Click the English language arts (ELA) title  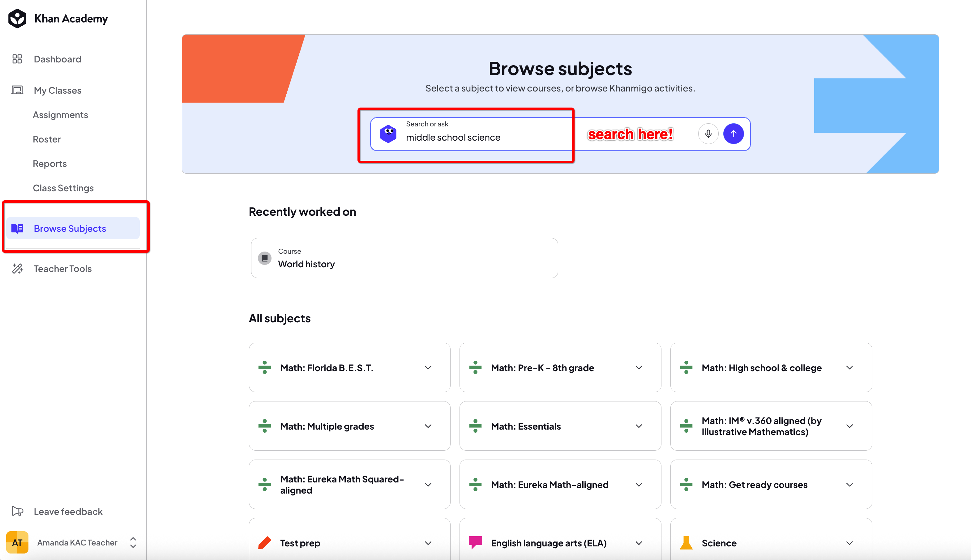tap(549, 543)
